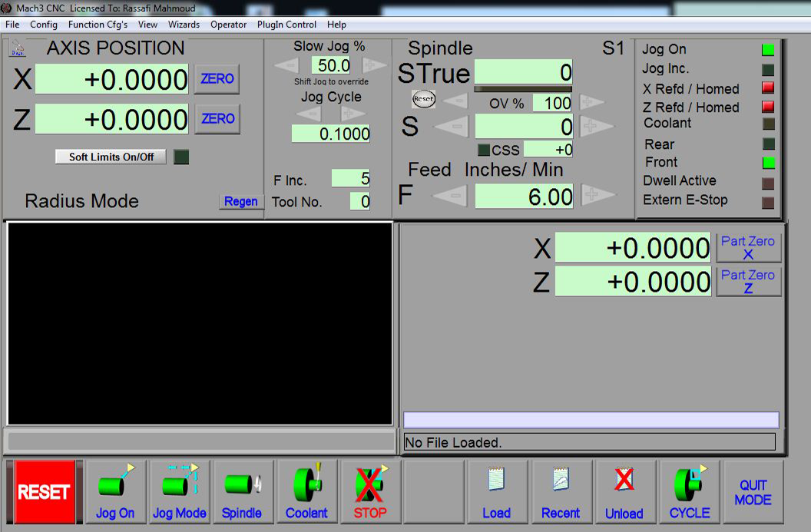Click the Z axis position DRO

111,120
